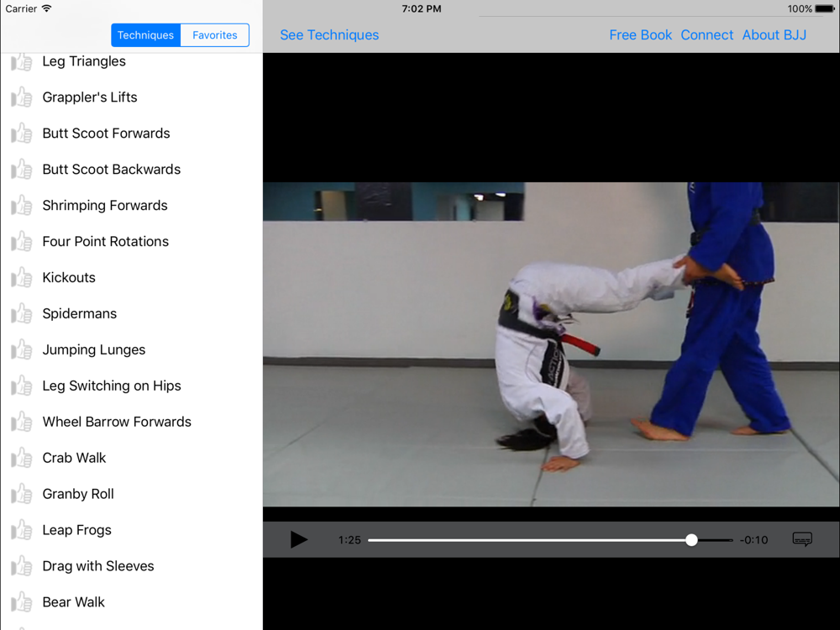
Task: Open subtitles and captions options
Action: pyautogui.click(x=802, y=539)
